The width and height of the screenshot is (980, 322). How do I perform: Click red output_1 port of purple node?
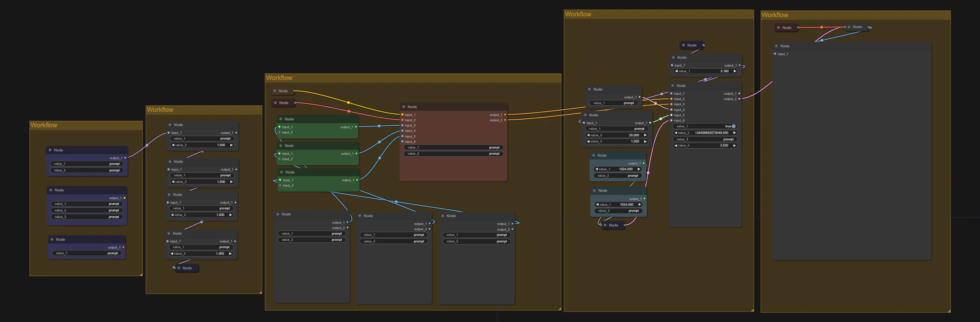123,247
